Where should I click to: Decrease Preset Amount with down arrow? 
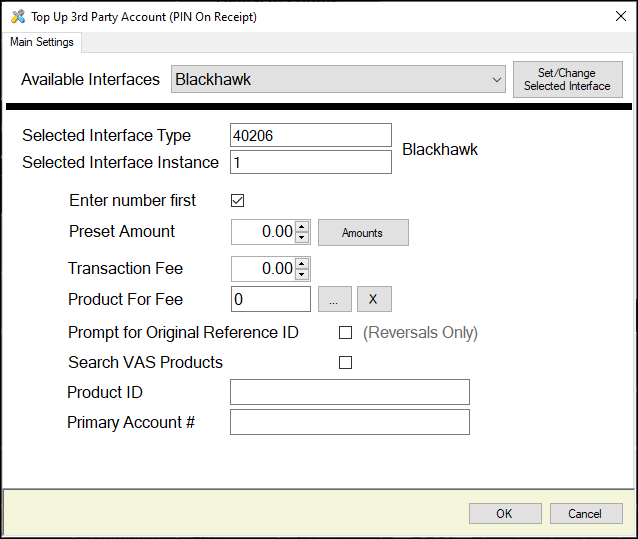coord(302,238)
